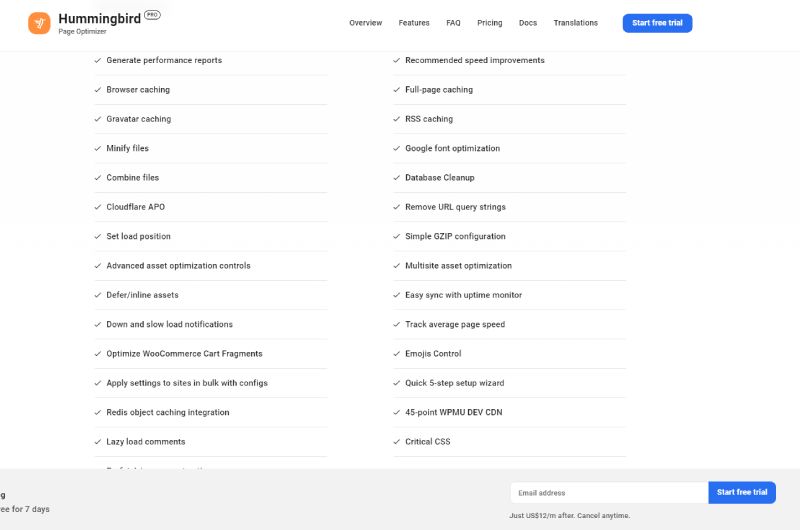Click checkmark beside Emojis Control
Viewport: 800px width, 530px height.
(x=396, y=354)
